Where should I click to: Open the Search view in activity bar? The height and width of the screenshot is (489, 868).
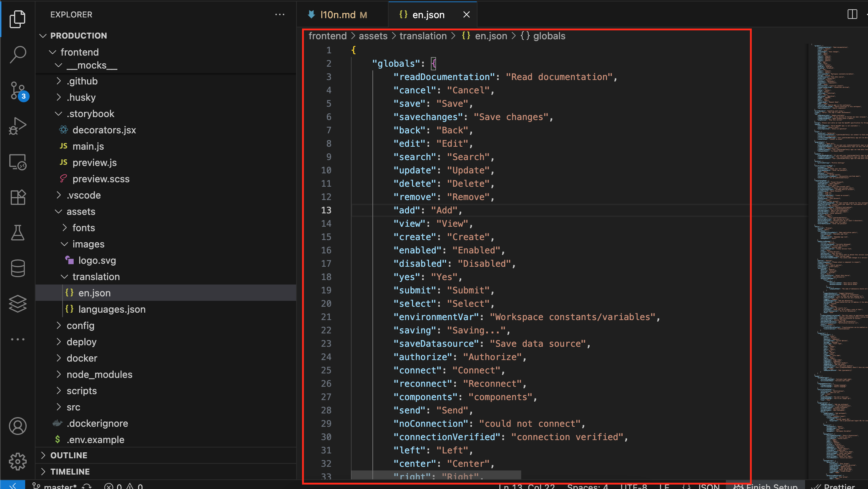[x=17, y=54]
